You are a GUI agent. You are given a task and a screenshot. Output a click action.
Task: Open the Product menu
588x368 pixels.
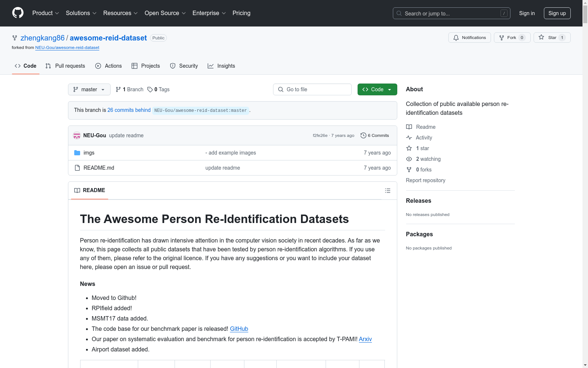[x=46, y=13]
